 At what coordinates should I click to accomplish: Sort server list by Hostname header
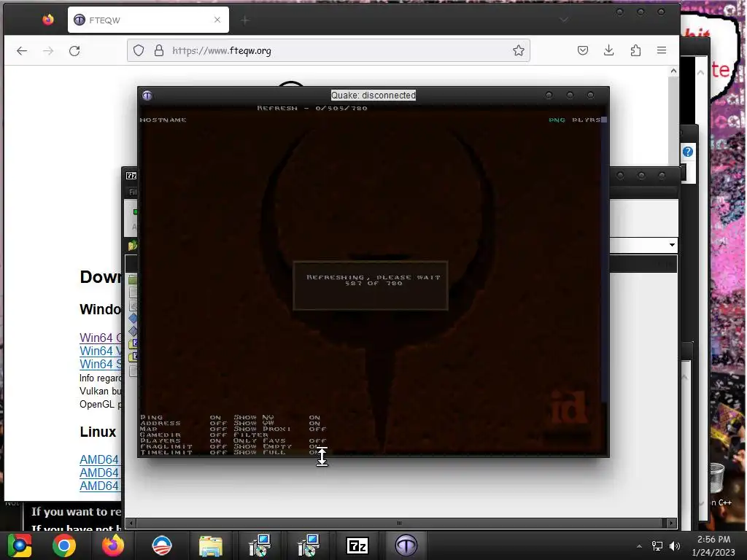(x=163, y=120)
